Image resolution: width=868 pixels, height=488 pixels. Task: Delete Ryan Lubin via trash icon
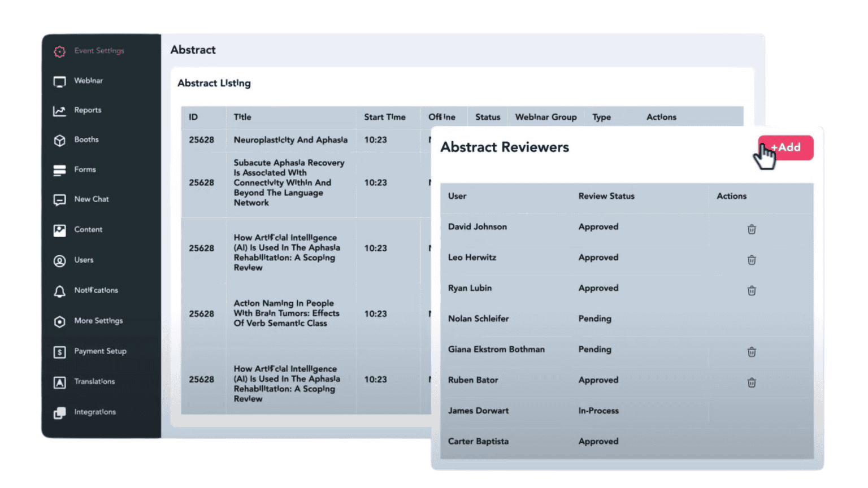click(x=752, y=290)
